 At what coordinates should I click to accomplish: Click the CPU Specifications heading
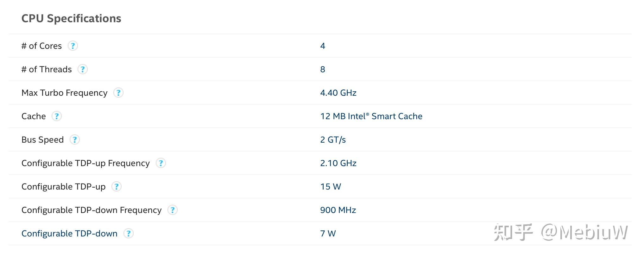pos(71,18)
